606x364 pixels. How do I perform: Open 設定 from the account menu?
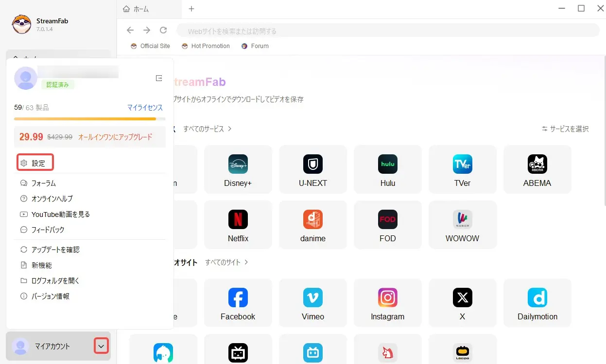tap(35, 163)
